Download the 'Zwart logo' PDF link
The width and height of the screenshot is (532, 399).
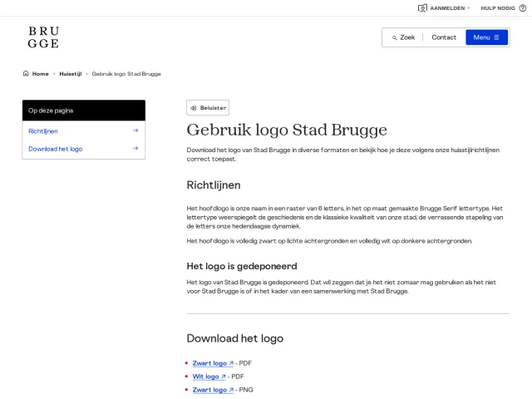point(213,363)
